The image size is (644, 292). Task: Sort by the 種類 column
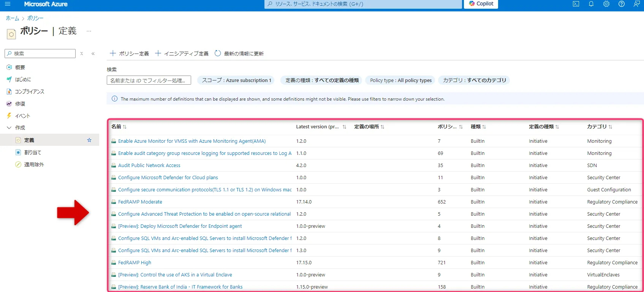(x=478, y=127)
